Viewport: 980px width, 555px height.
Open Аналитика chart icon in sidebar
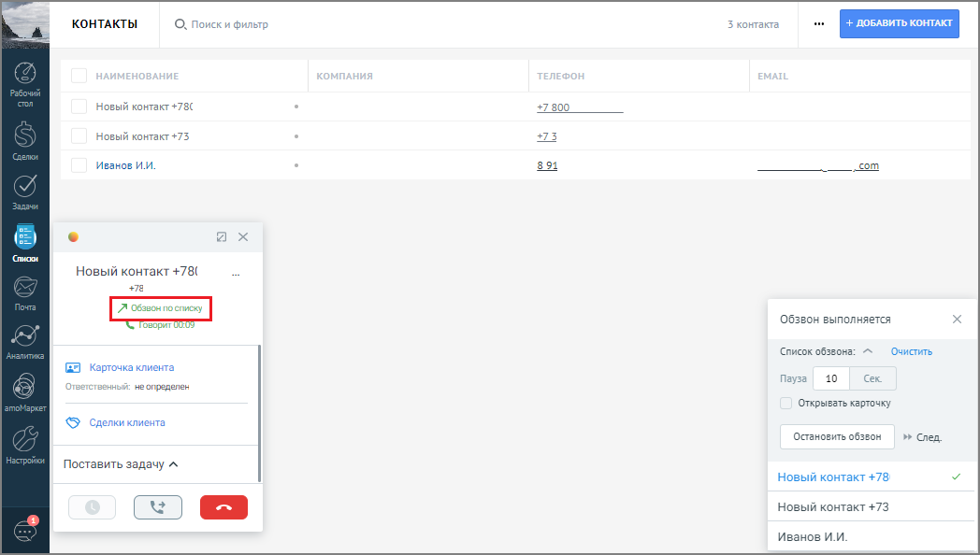tap(25, 335)
